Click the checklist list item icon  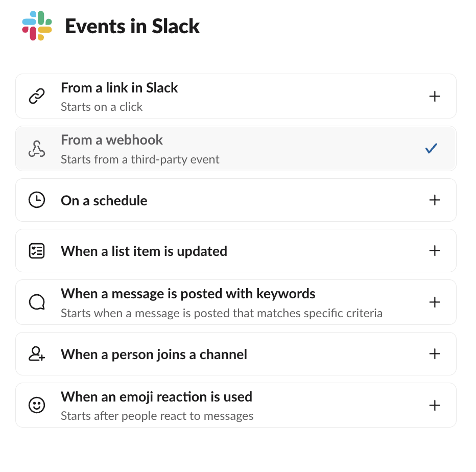[37, 251]
